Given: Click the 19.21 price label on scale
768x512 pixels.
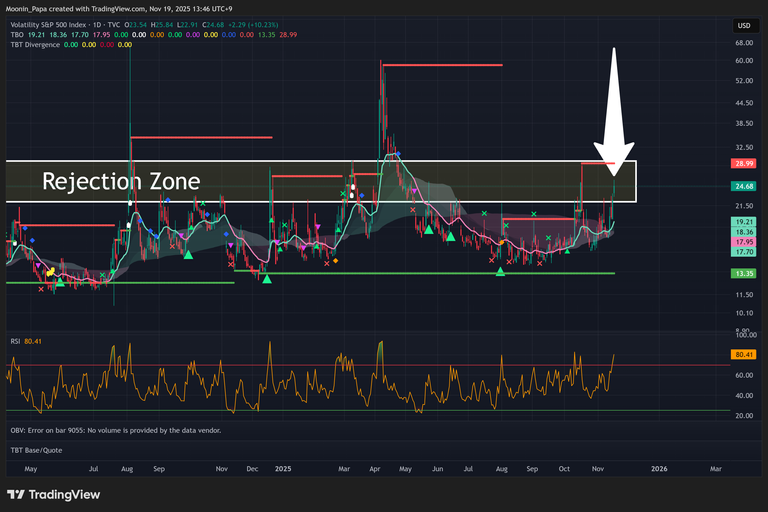Looking at the screenshot, I should (743, 221).
